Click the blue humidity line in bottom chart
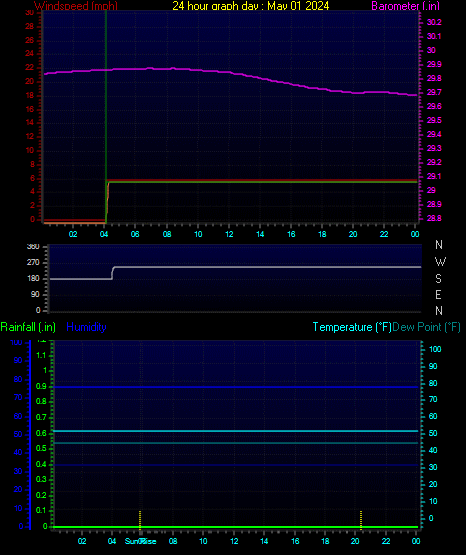 (235, 387)
